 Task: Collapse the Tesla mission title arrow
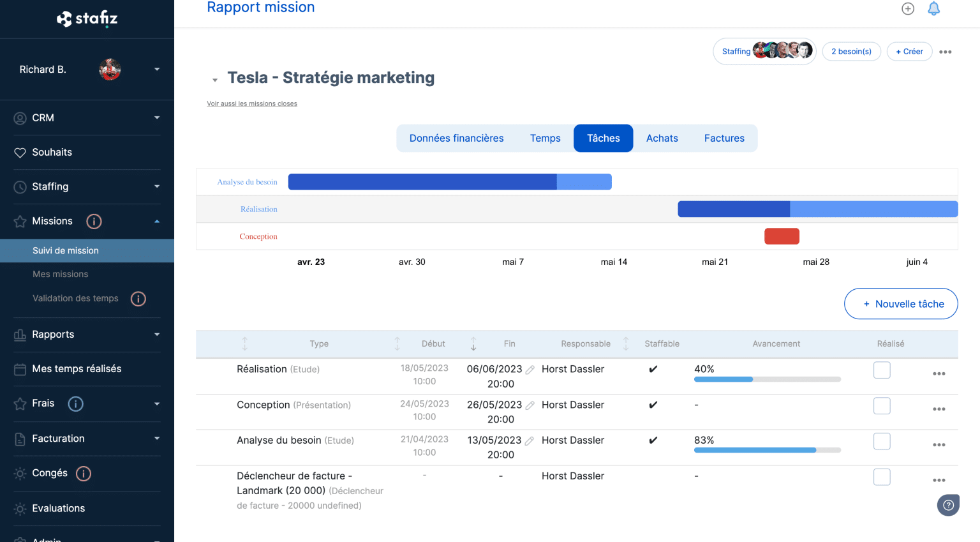click(x=215, y=80)
